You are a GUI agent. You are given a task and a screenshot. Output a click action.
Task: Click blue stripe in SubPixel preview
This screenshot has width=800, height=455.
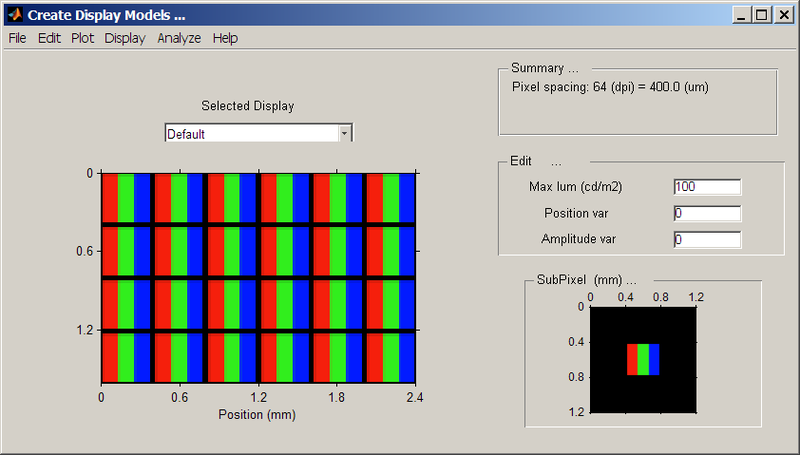654,359
